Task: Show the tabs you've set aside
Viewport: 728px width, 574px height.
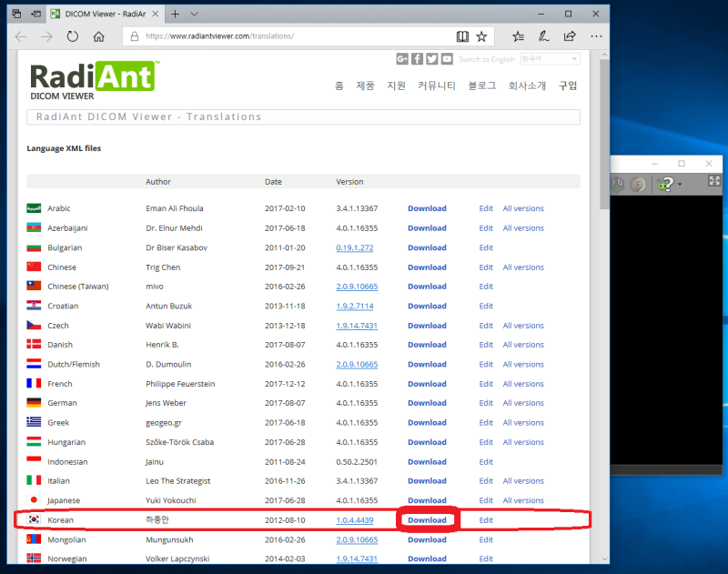Action: pos(16,14)
